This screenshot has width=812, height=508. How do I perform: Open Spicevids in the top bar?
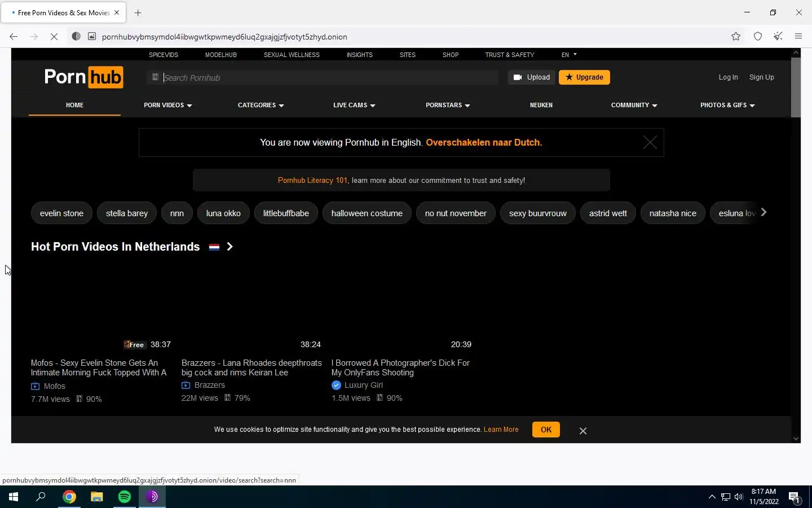[x=164, y=55]
